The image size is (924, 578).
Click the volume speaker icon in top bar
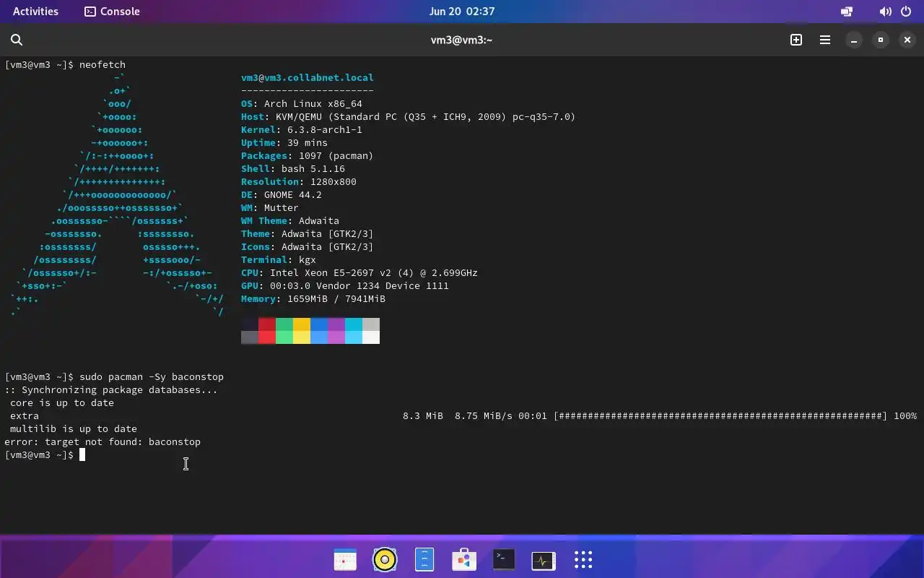[885, 12]
